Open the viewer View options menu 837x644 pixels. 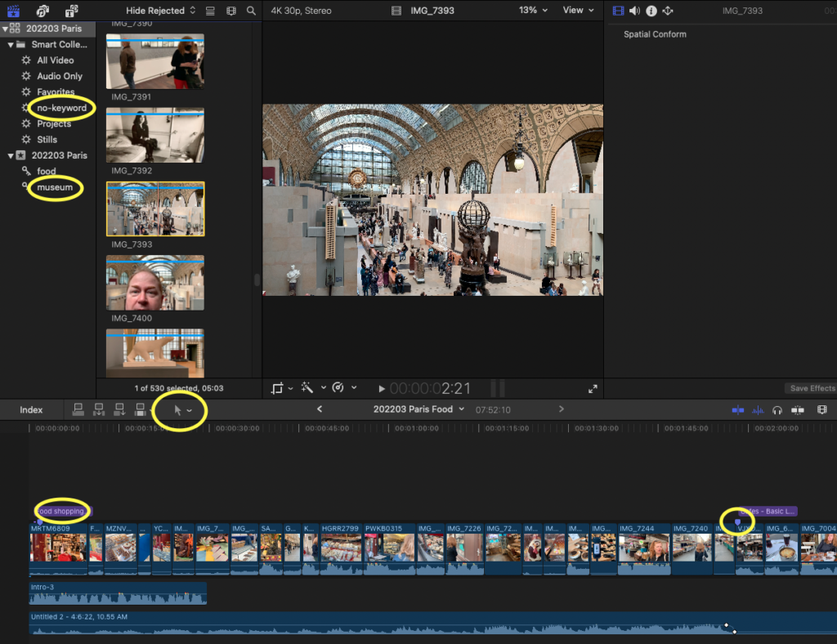pyautogui.click(x=578, y=10)
